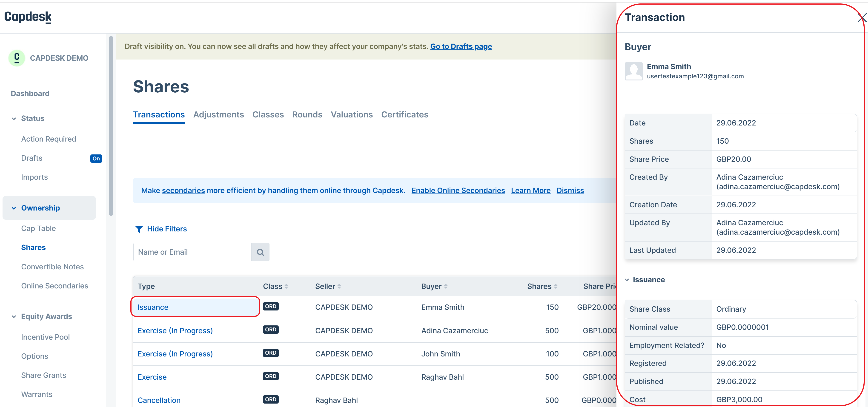
Task: Click the GBP3,000.00 Cost value
Action: tap(739, 400)
